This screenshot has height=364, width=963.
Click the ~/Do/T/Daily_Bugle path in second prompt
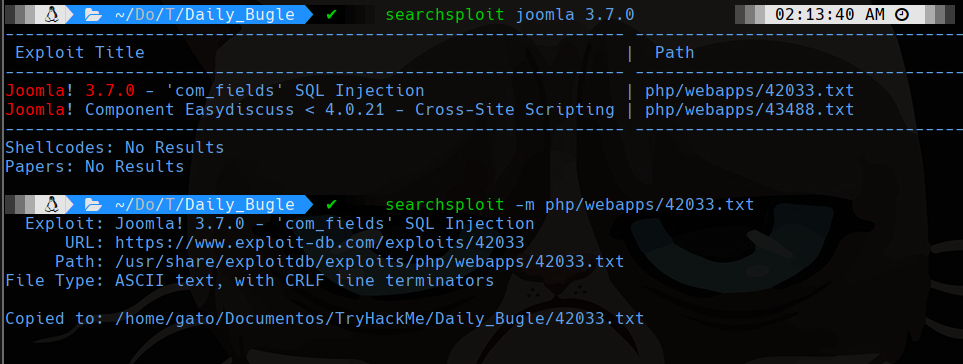[x=205, y=204]
